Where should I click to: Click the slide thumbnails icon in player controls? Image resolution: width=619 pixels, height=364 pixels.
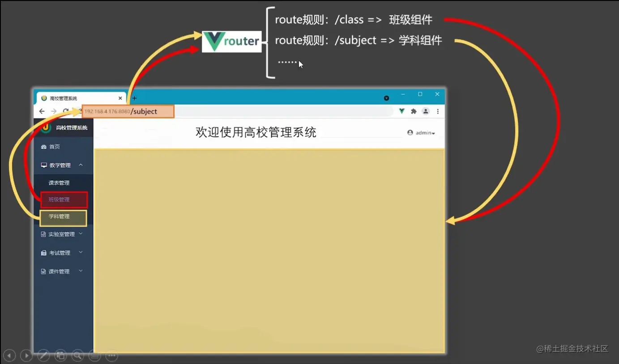(60, 356)
